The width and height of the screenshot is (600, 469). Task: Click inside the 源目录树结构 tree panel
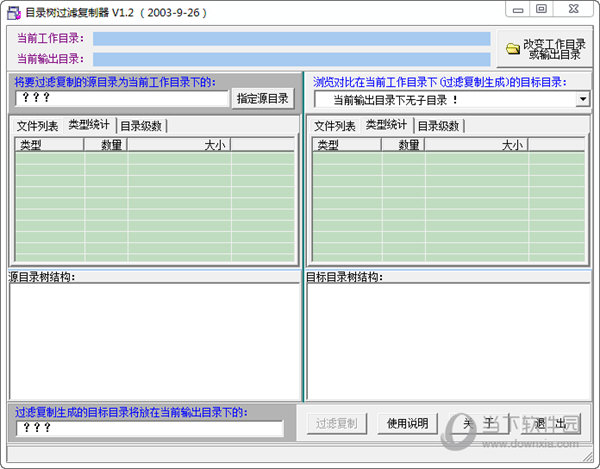(x=155, y=342)
